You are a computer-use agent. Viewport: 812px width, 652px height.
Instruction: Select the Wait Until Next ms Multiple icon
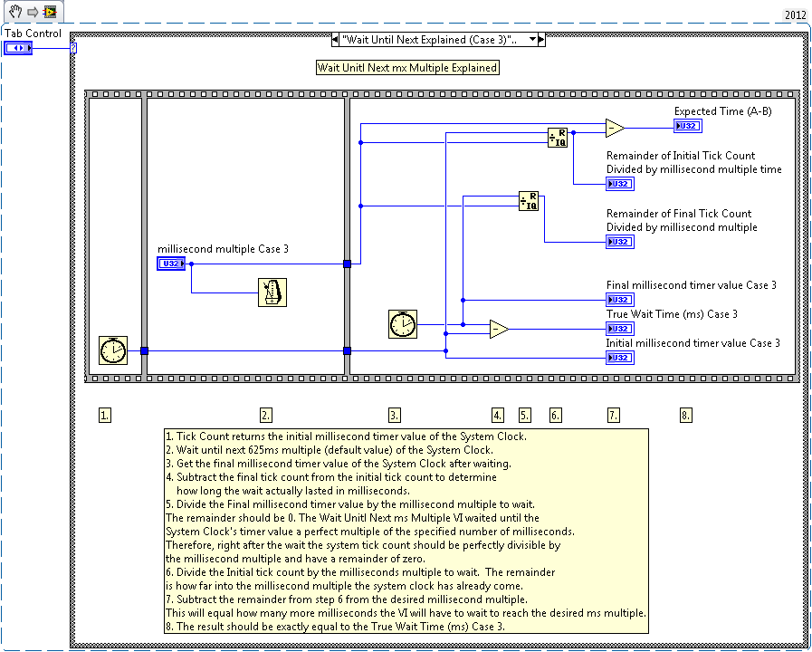click(x=272, y=293)
